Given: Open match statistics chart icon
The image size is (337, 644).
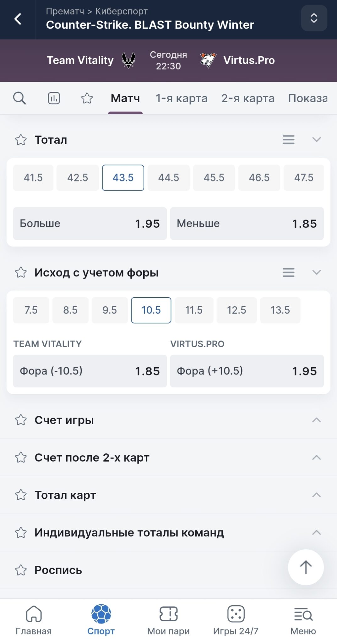Looking at the screenshot, I should click(x=54, y=98).
